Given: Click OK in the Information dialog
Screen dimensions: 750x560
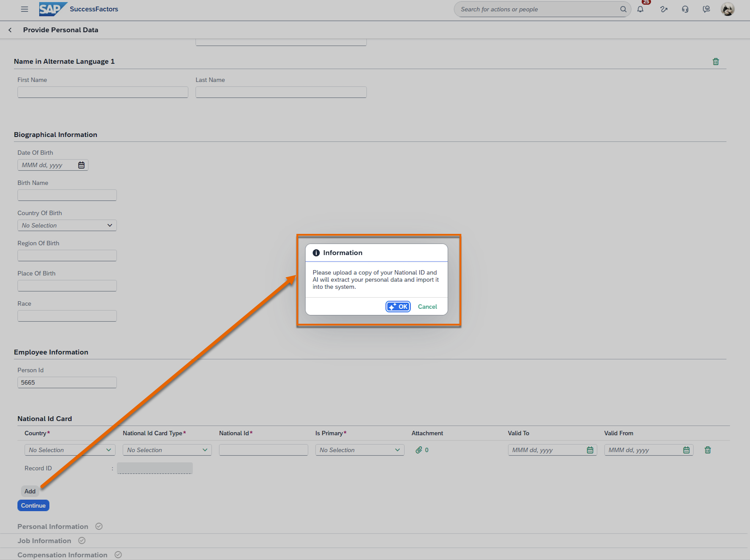Looking at the screenshot, I should [x=398, y=306].
